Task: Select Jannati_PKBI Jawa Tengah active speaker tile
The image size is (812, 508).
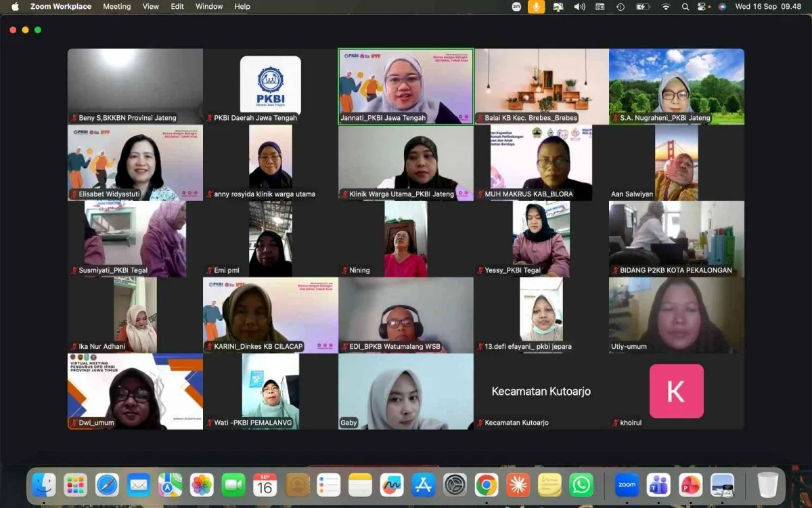Action: click(x=406, y=86)
